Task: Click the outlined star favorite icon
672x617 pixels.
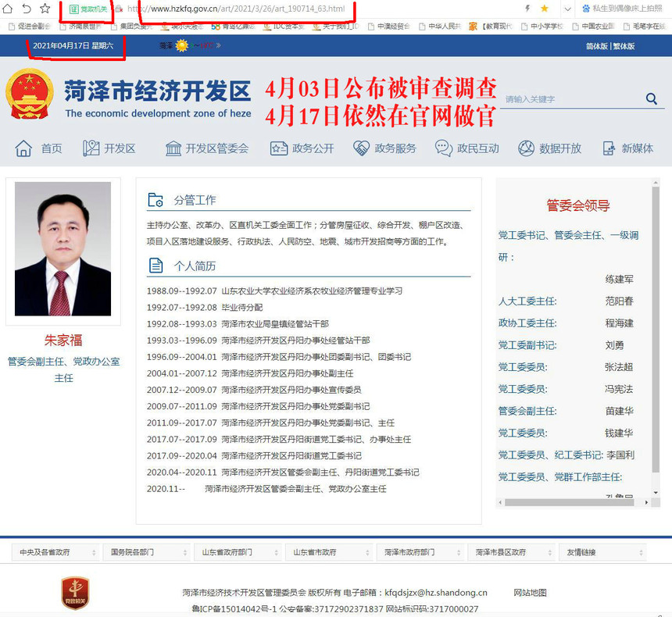Action: (x=45, y=8)
